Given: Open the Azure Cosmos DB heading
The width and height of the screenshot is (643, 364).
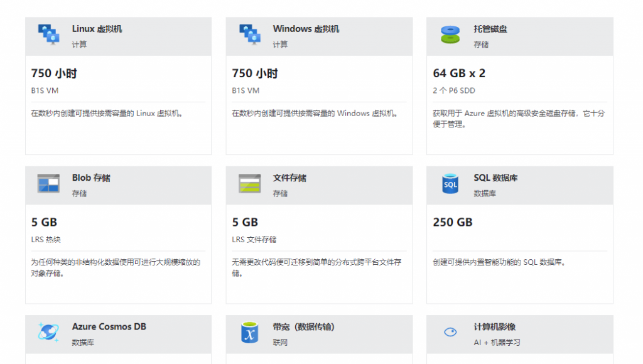Looking at the screenshot, I should 109,326.
